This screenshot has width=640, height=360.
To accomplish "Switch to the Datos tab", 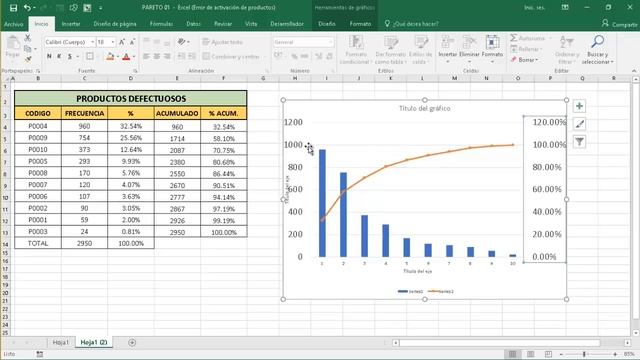I will (x=193, y=24).
